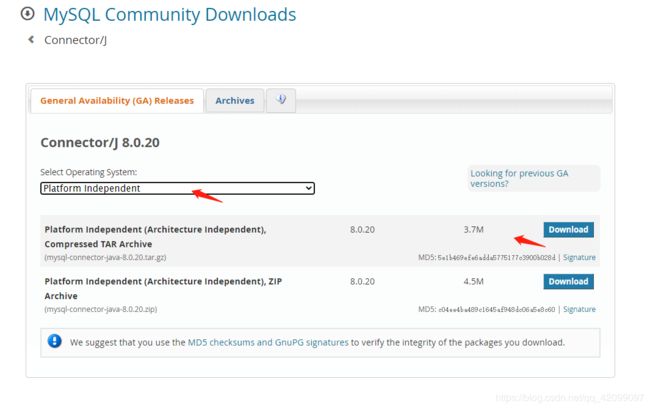Click 'Platform Independent ... ZIP Archive' title
The image size is (650, 409).
[163, 288]
